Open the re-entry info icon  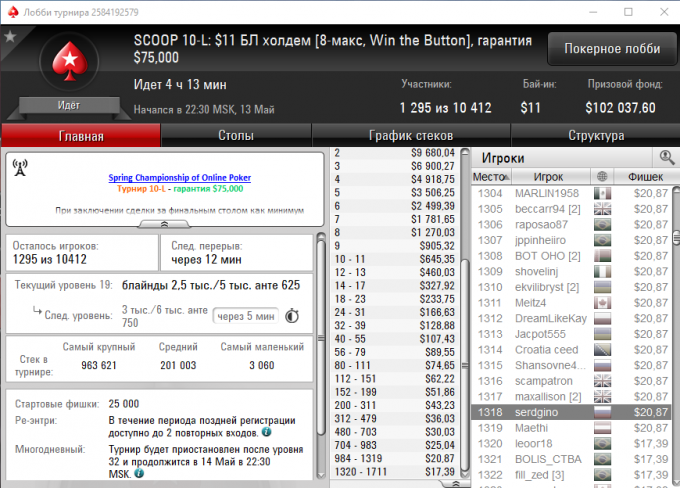(x=267, y=432)
